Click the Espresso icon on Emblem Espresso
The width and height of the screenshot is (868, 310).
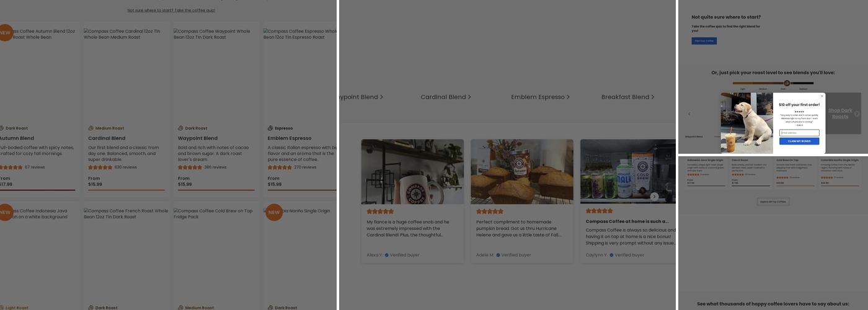[x=270, y=128]
